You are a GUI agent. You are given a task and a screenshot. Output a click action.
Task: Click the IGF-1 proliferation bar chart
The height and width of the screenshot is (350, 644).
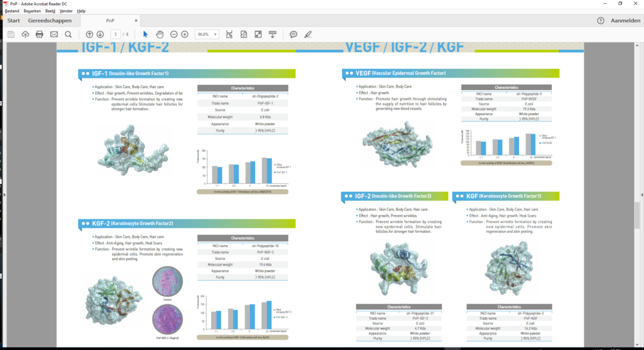pyautogui.click(x=244, y=169)
